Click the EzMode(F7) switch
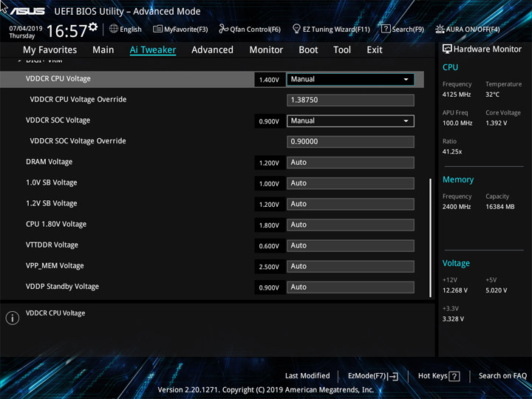This screenshot has height=399, width=532. coord(373,376)
